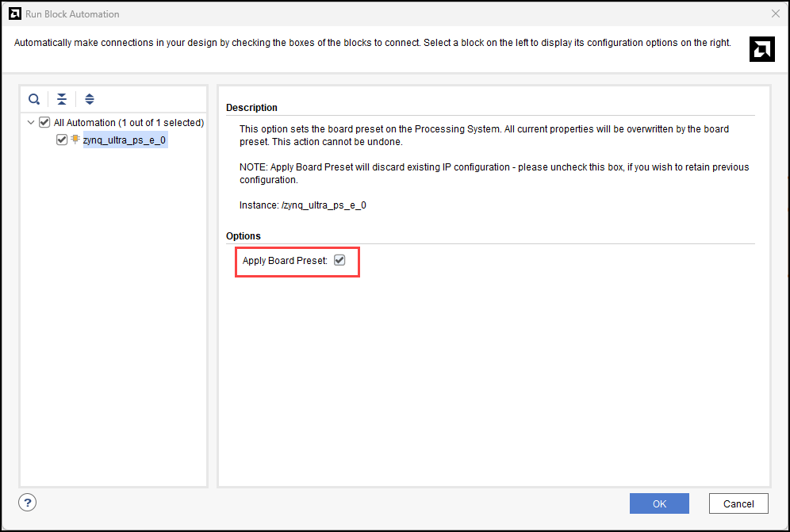Uncheck the zynq_ultra_ps_e_0 checkbox

pos(62,140)
